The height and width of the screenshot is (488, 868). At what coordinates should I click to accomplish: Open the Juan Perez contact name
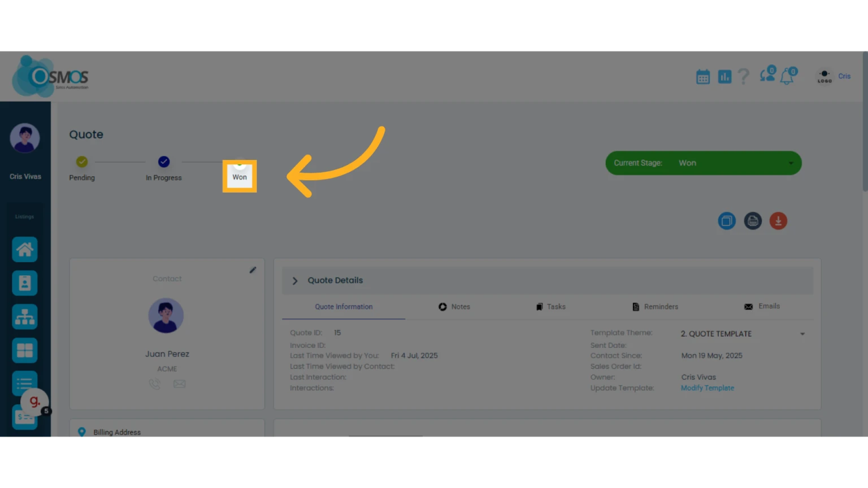pyautogui.click(x=167, y=354)
